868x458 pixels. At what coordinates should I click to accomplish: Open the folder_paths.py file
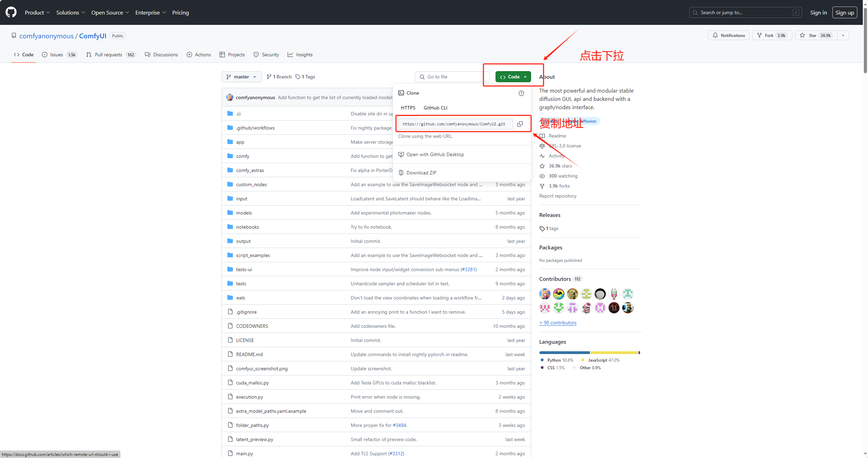point(252,425)
